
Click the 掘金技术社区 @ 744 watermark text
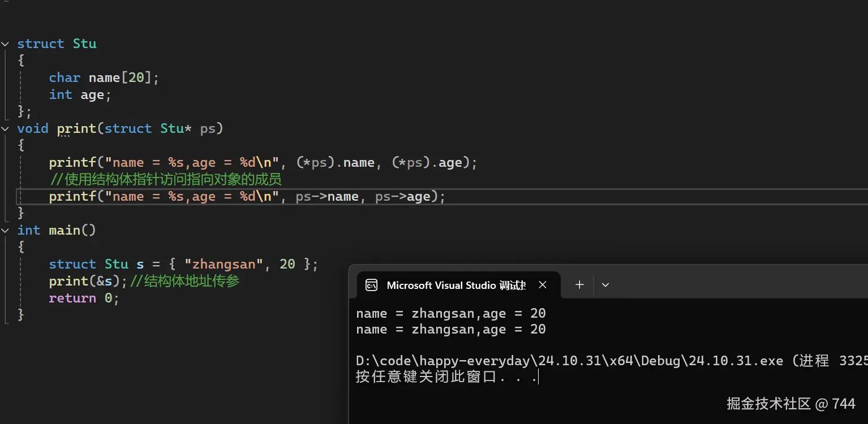790,404
